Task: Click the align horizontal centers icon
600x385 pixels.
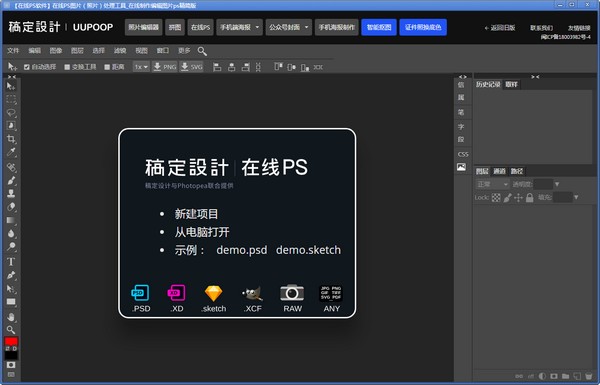Action: [x=232, y=67]
